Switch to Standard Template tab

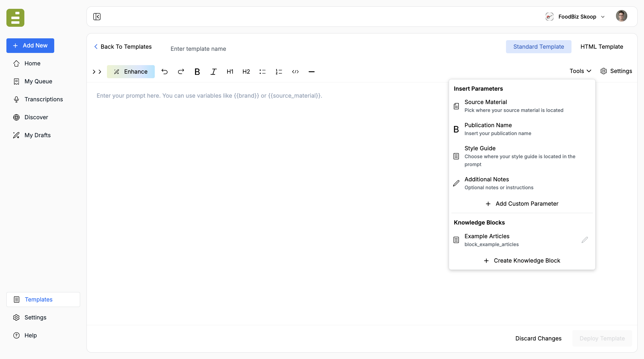(539, 47)
